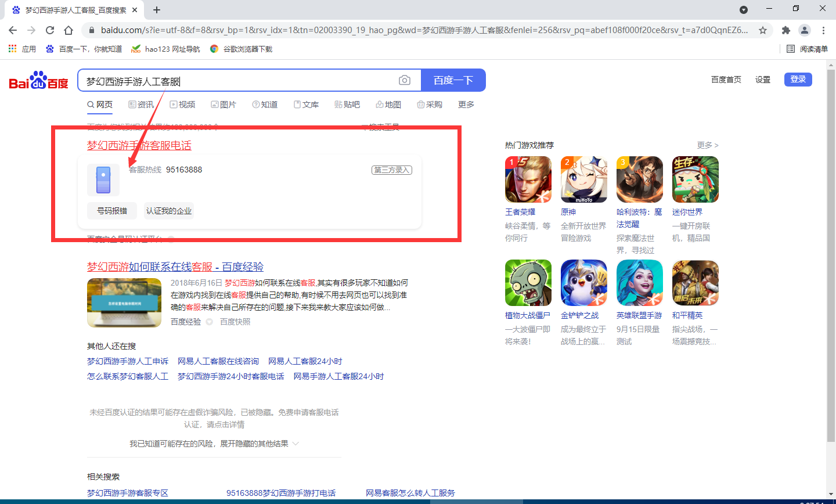
Task: Open a new browser tab
Action: (x=157, y=10)
